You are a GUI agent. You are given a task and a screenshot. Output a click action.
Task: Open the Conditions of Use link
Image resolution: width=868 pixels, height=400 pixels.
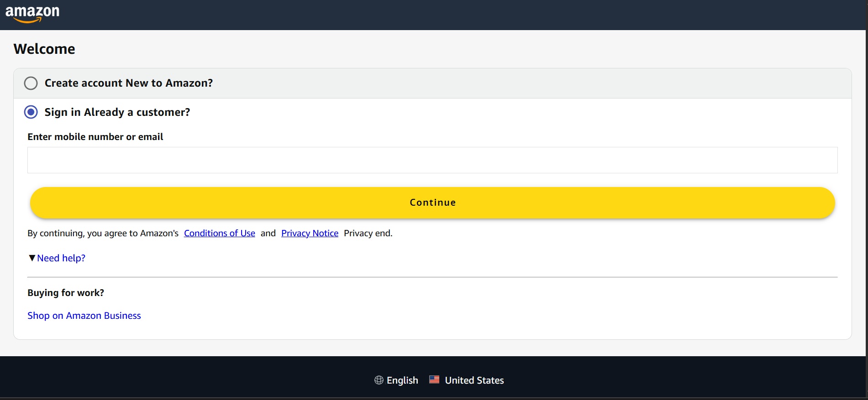click(219, 233)
